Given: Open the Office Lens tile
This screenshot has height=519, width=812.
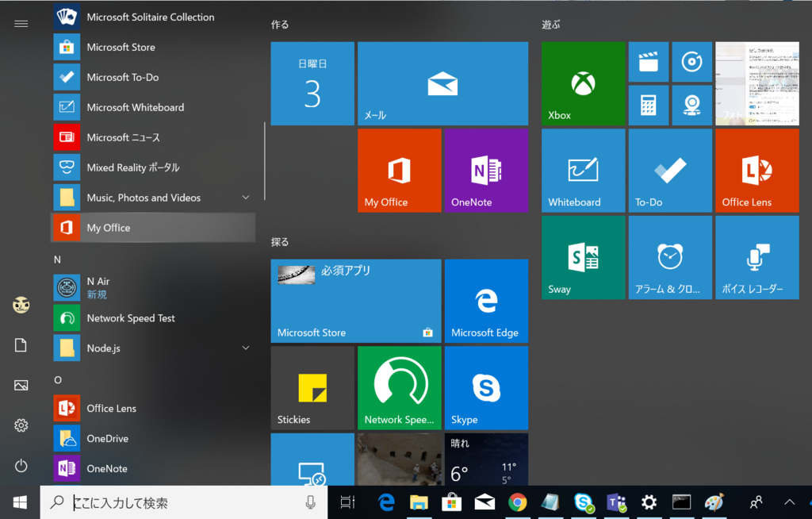Looking at the screenshot, I should click(757, 171).
